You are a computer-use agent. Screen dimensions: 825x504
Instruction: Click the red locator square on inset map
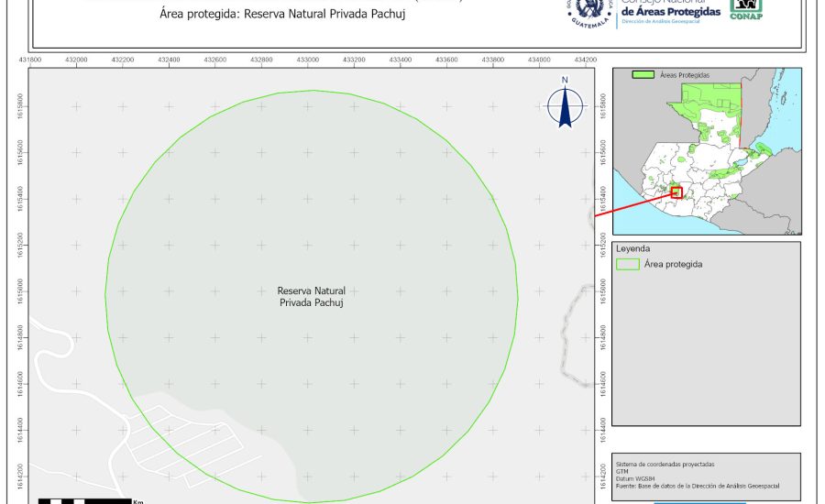pyautogui.click(x=676, y=192)
